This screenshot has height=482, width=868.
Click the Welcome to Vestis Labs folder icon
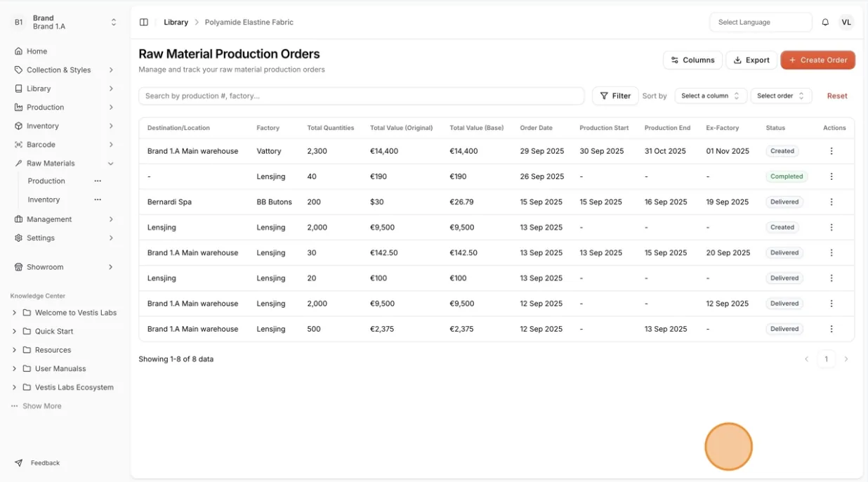tap(27, 313)
